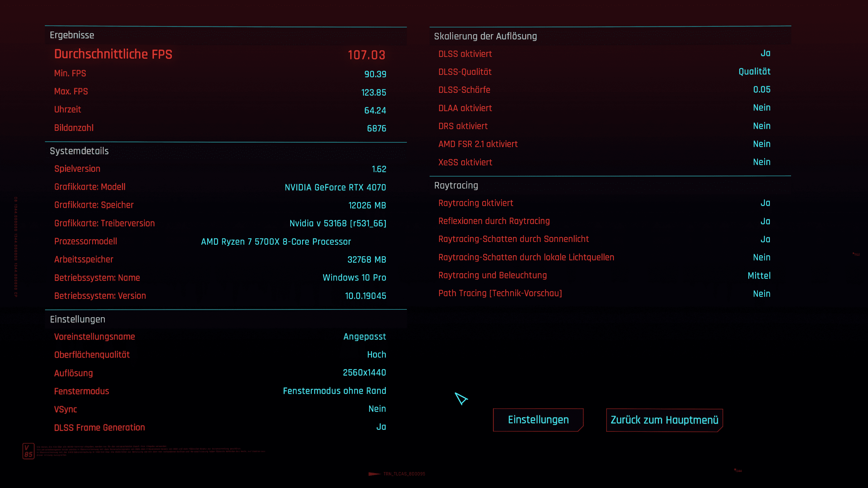The width and height of the screenshot is (868, 488).
Task: Select the Oberflächenqualität value Hoch
Action: point(376,354)
